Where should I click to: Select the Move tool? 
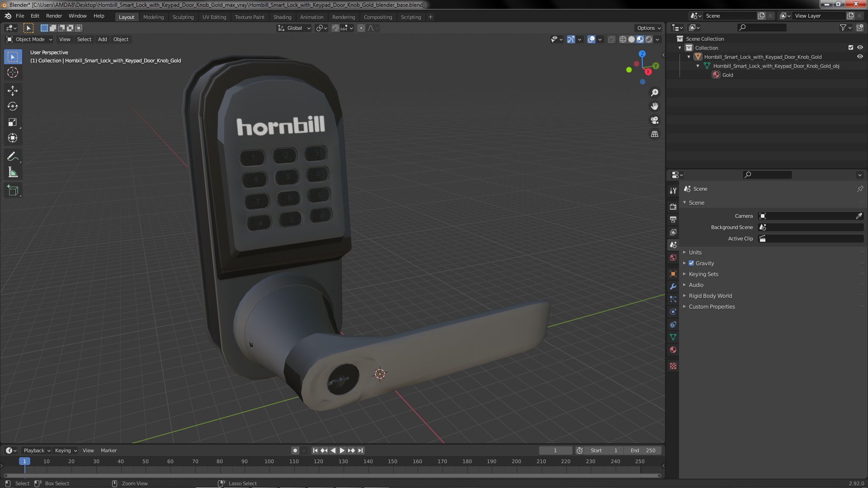[x=13, y=91]
